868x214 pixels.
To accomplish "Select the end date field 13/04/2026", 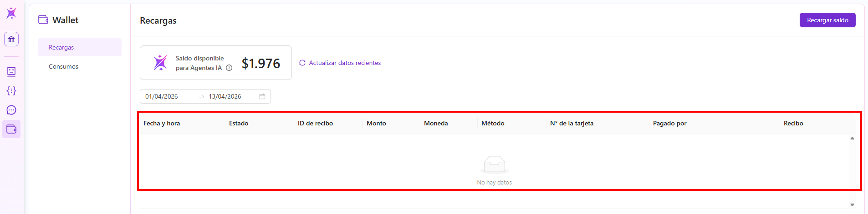I will click(225, 96).
